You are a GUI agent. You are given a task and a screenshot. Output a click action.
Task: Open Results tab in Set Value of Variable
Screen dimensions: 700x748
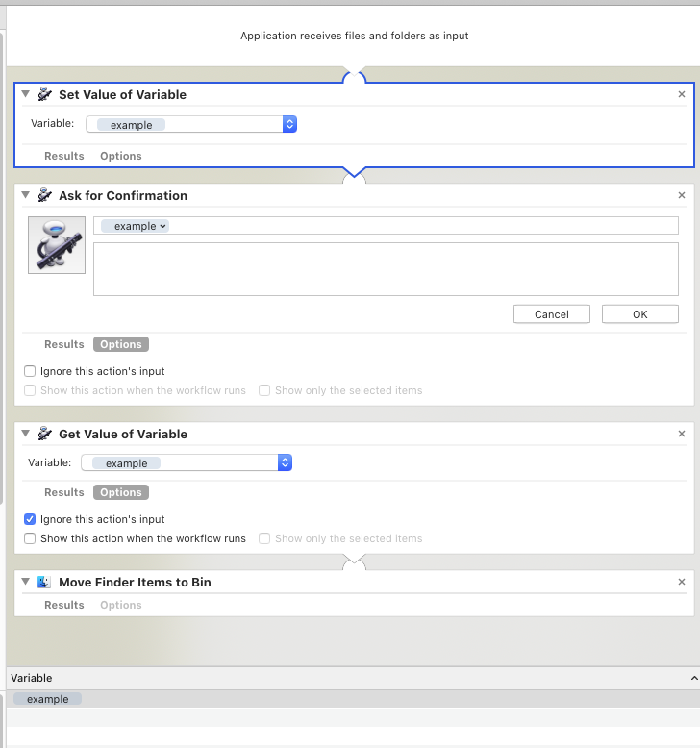point(63,156)
